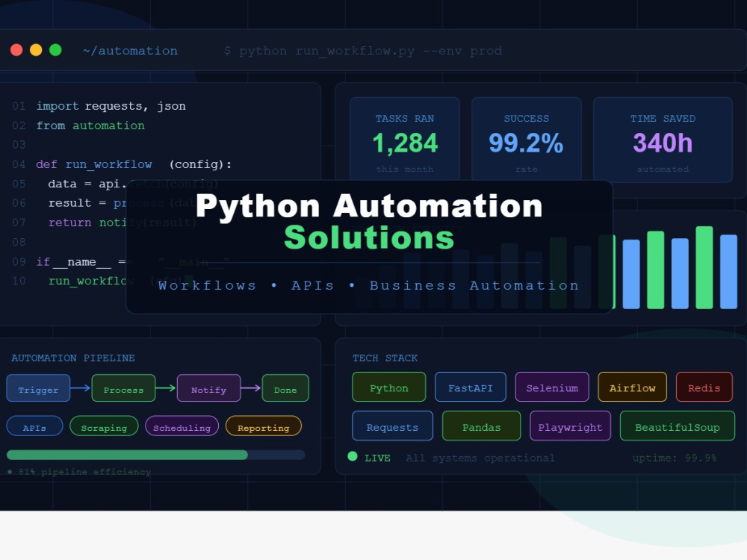
Task: Click the Python Automation title text
Action: click(x=369, y=206)
